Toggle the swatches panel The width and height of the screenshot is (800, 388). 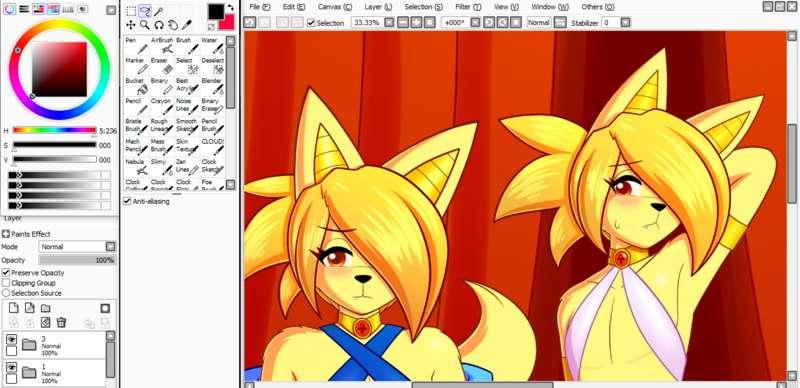point(68,9)
